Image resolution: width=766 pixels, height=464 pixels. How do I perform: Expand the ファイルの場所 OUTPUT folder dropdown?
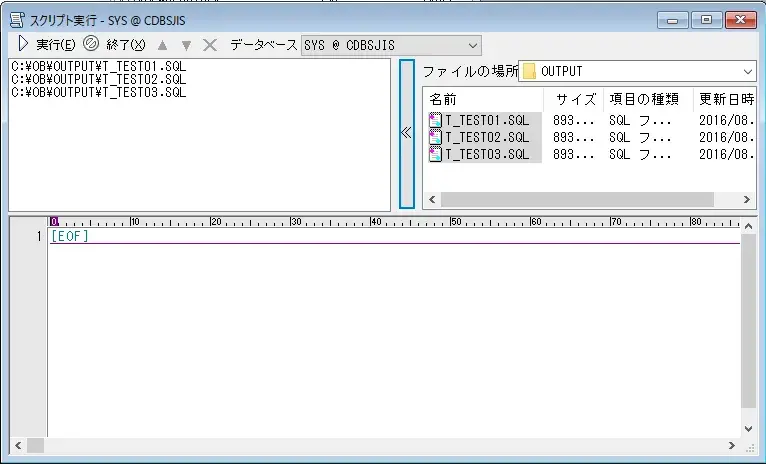(x=748, y=72)
